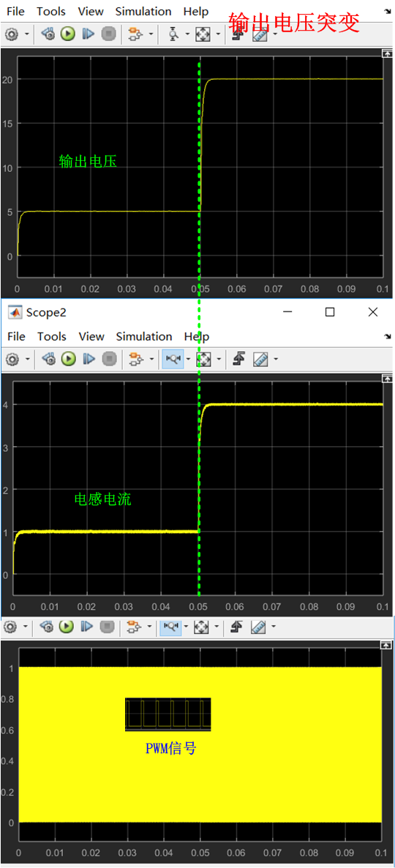The width and height of the screenshot is (395, 868).
Task: Open File menu in Scope2 window
Action: (17, 336)
